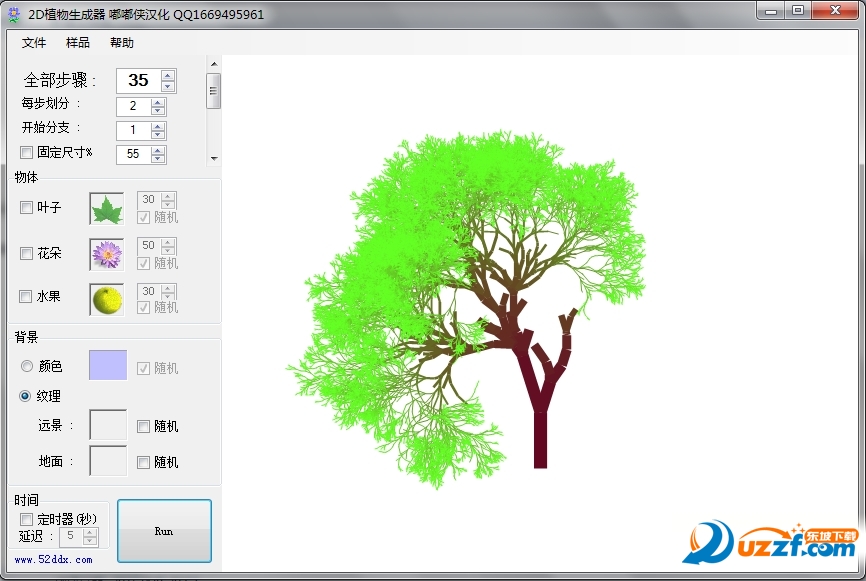This screenshot has height=581, width=866.
Task: Click the app icon in title bar
Action: (13, 14)
